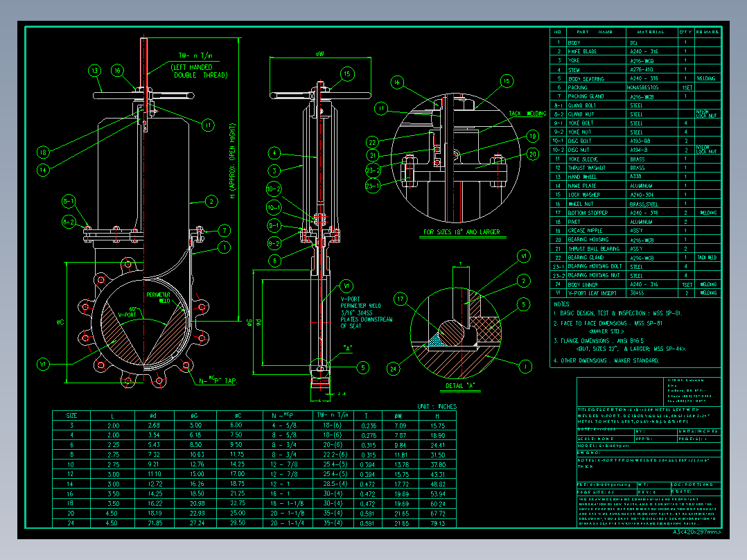747x560 pixels.
Task: Select balloon 22 in the bearing detail
Action: (371, 141)
